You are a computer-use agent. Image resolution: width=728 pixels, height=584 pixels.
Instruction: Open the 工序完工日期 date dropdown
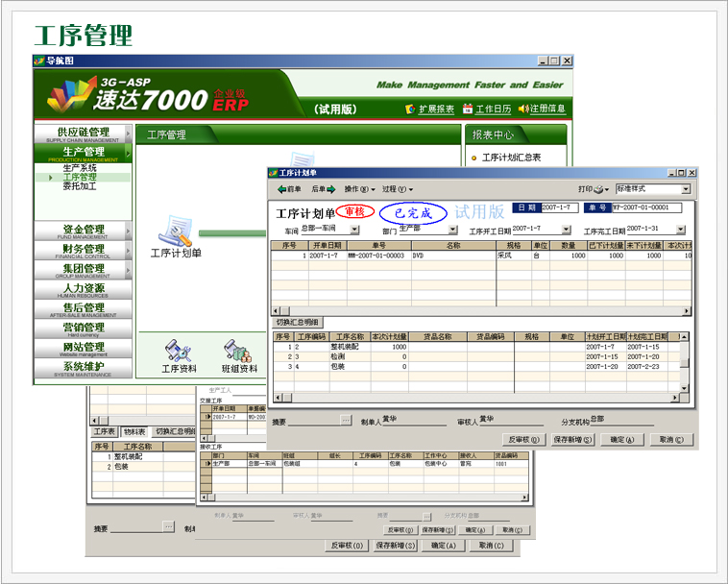click(681, 230)
